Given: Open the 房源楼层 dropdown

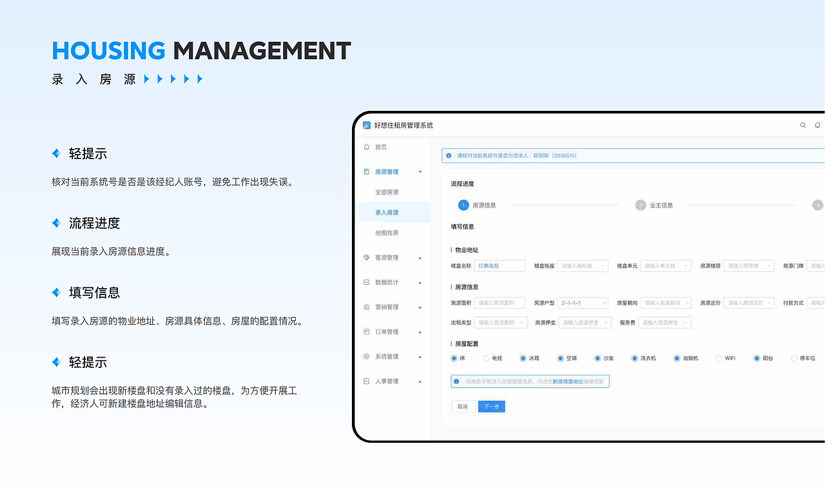Looking at the screenshot, I should pos(749,266).
